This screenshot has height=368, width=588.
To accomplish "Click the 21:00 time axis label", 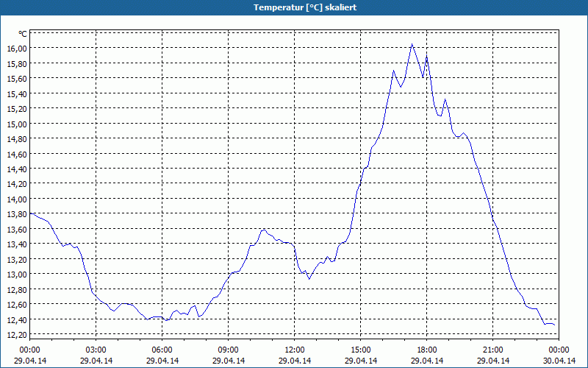I will pos(493,350).
